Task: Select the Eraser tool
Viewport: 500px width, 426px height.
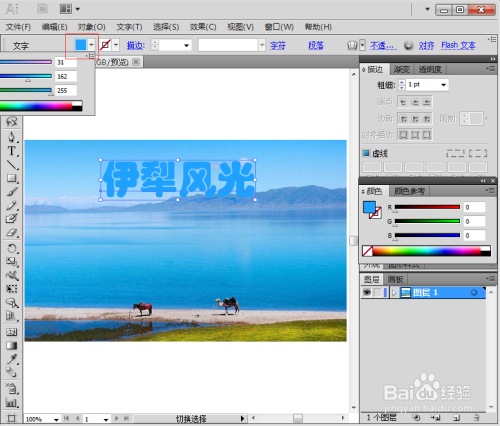Action: [x=12, y=232]
